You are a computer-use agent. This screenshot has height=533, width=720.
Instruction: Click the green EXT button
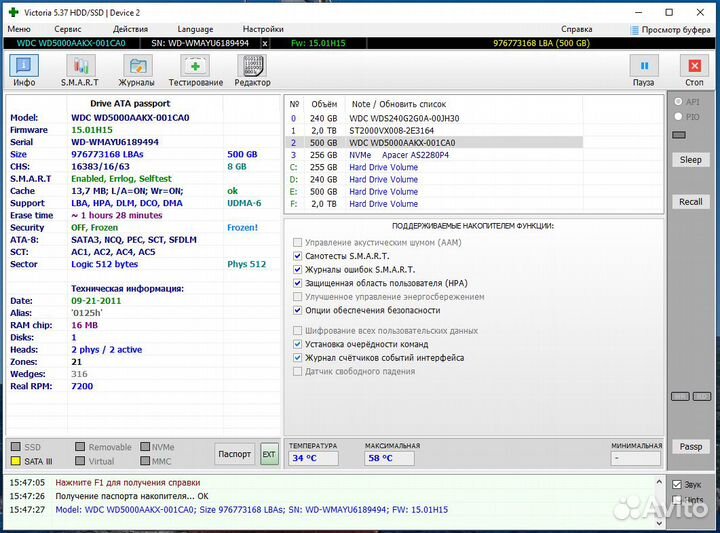click(269, 454)
